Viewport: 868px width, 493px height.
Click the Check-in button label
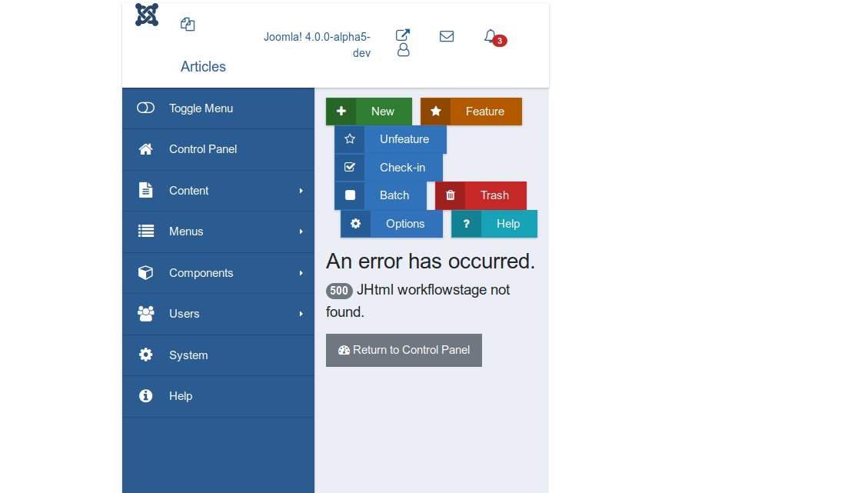pos(402,168)
